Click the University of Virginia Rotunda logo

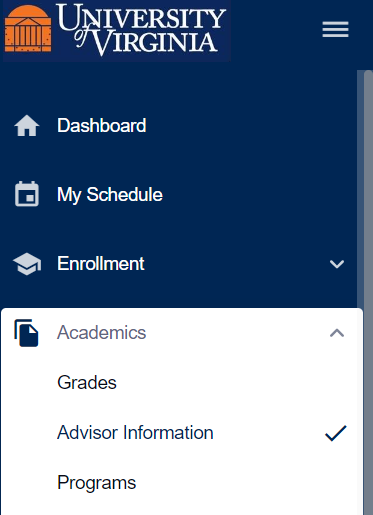28,29
